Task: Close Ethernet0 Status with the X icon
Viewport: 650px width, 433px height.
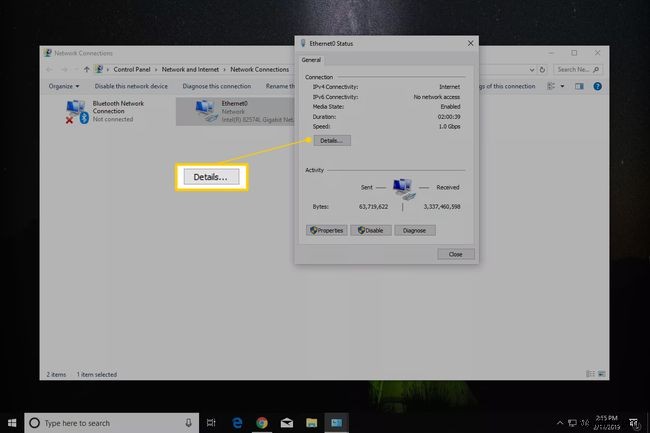Action: pyautogui.click(x=470, y=43)
